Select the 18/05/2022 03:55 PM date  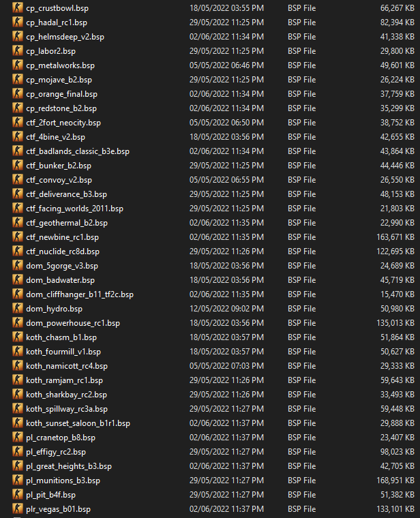pyautogui.click(x=226, y=8)
